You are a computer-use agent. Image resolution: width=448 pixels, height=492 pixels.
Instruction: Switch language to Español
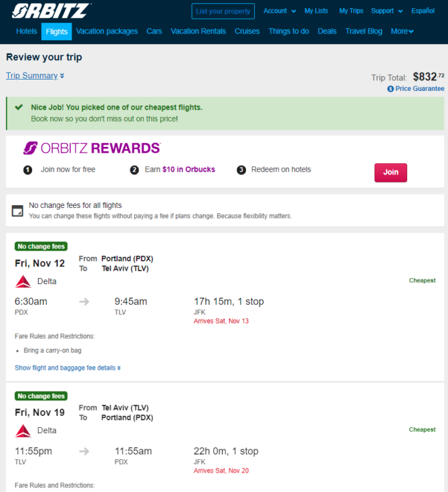423,11
